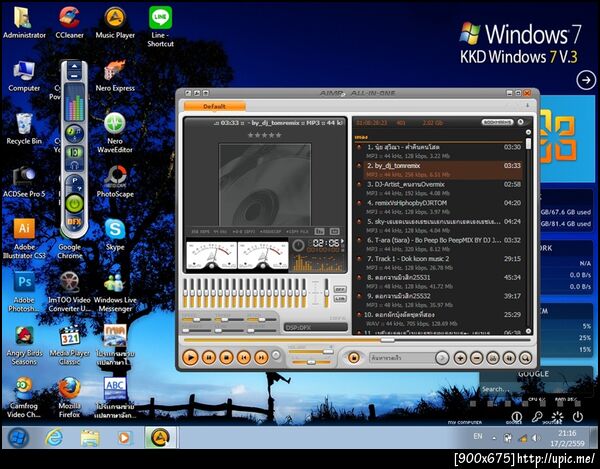Click the arrow button beside search field
This screenshot has width=600, height=469.
point(442,358)
